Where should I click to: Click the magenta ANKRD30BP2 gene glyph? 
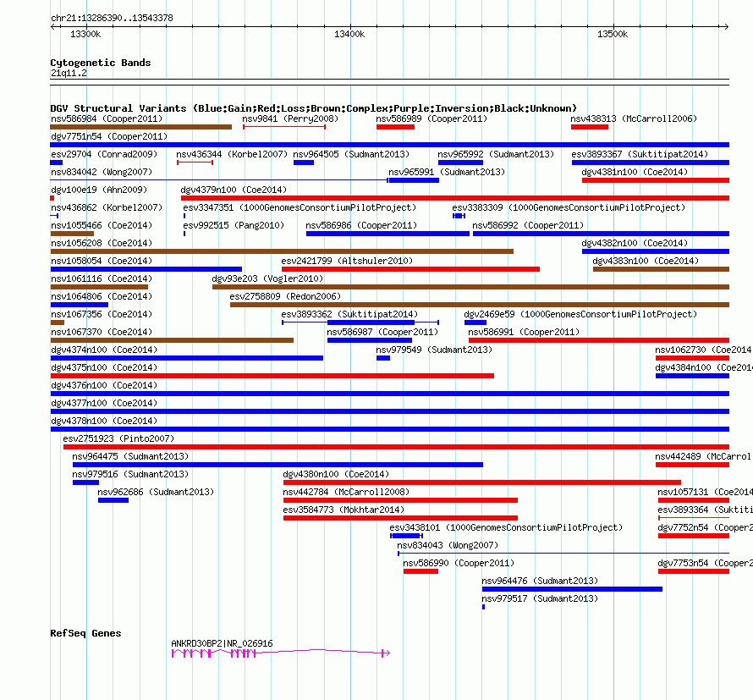(281, 653)
